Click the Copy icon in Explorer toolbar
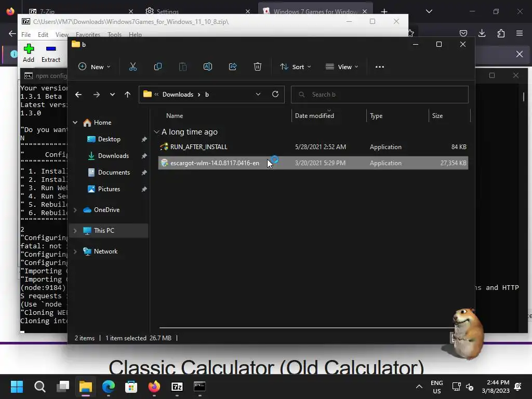The image size is (532, 399). tap(158, 67)
